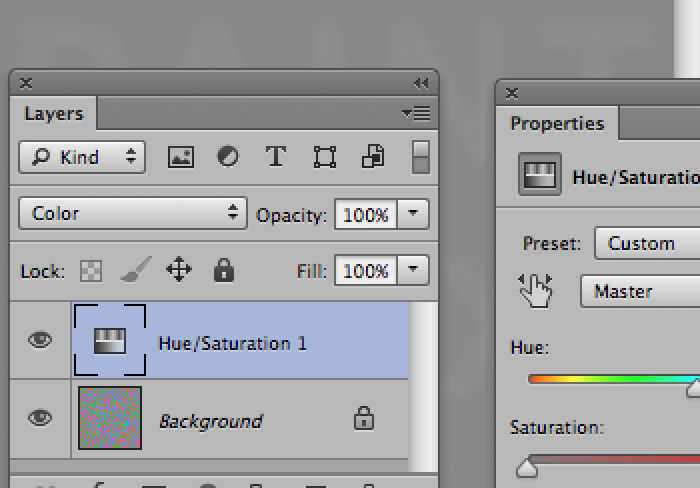Click the lock all padlock icon

pos(223,270)
